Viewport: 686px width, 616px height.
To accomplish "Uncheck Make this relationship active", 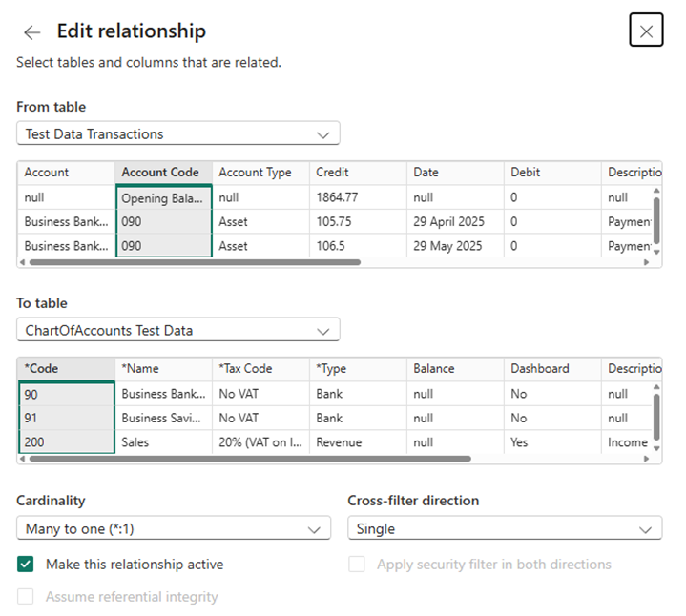I will point(26,565).
